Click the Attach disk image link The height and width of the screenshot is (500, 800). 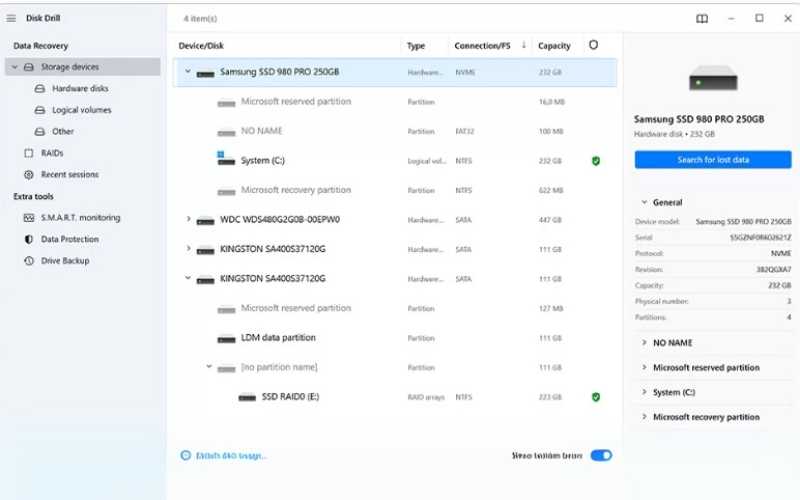click(231, 456)
